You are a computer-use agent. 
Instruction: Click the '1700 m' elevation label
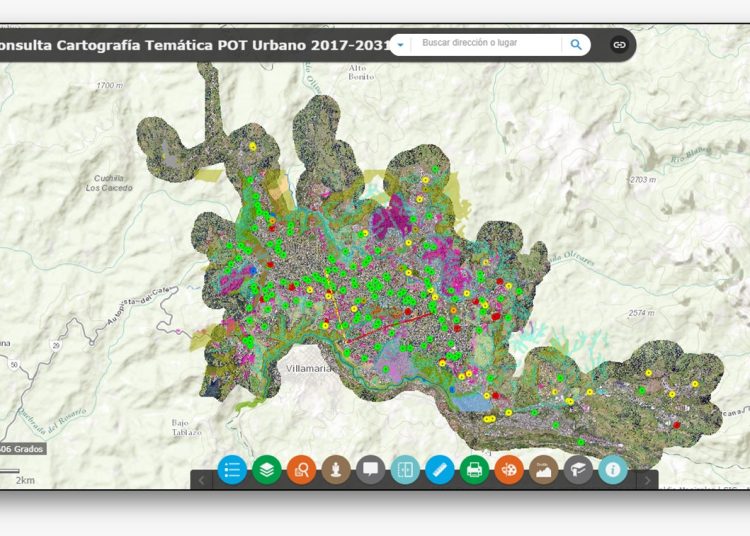click(110, 86)
